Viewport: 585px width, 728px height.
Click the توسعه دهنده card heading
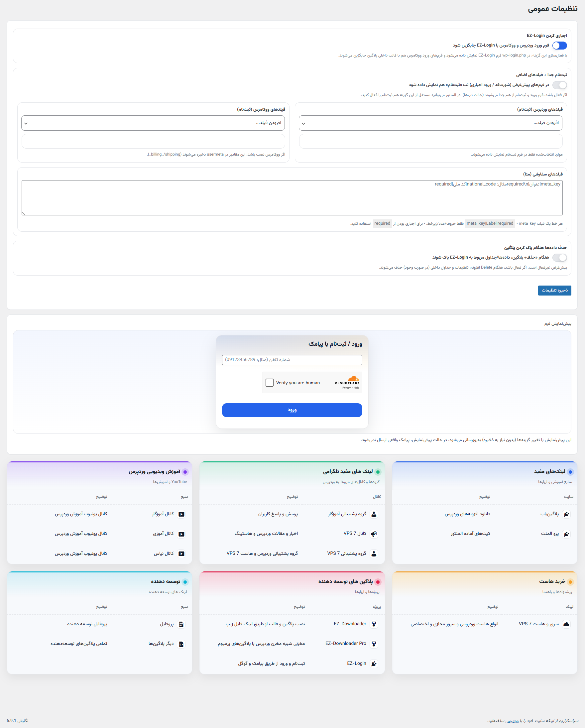pos(166,582)
